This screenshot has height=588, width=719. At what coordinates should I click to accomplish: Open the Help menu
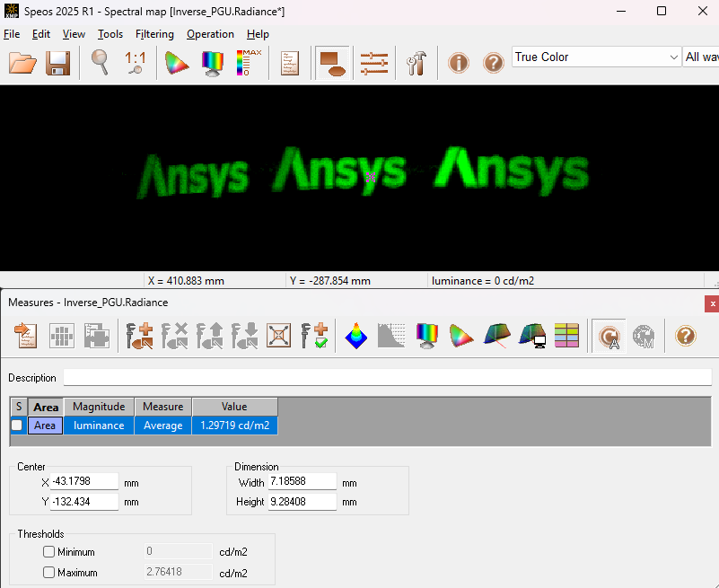258,34
